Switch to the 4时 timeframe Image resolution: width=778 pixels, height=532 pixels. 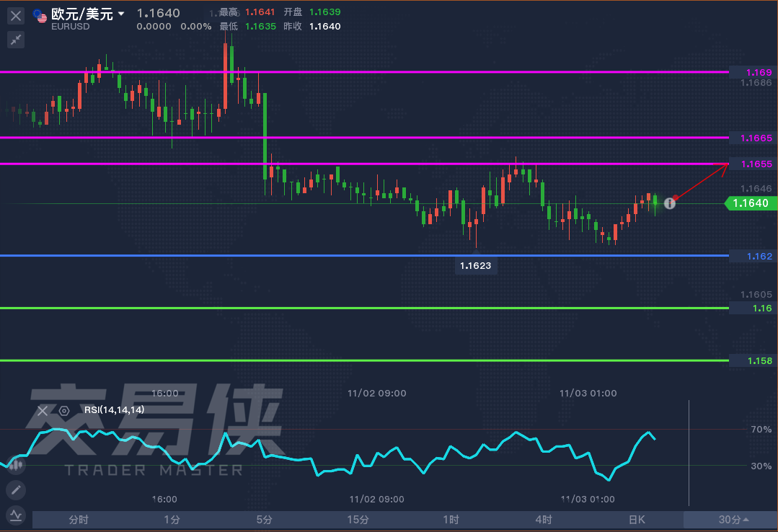(544, 520)
